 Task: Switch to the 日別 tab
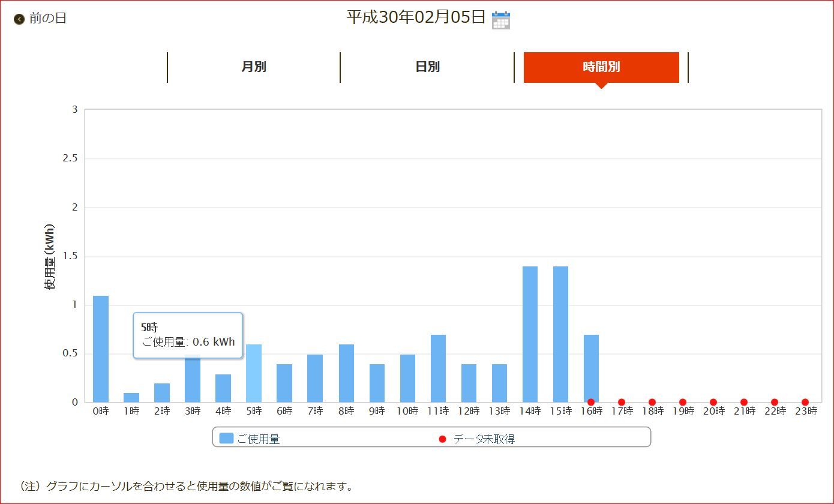tap(427, 67)
